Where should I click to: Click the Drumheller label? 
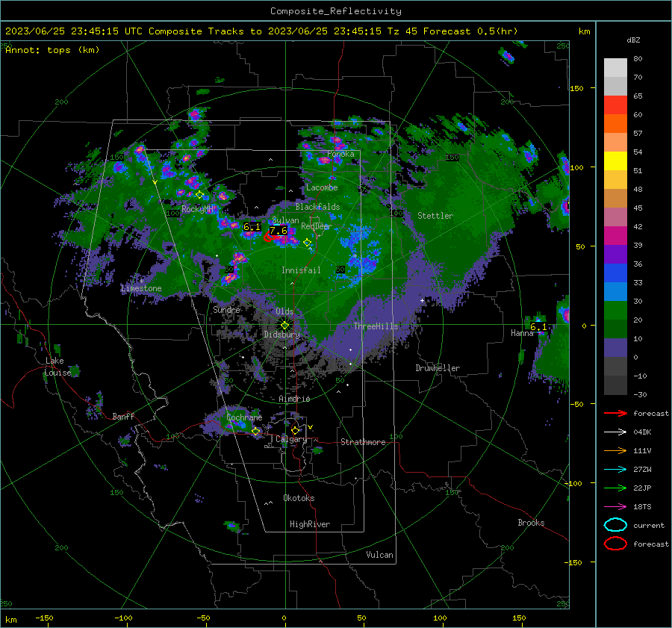tap(438, 368)
